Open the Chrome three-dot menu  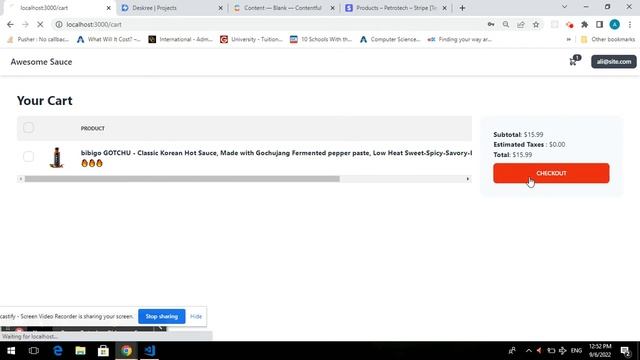pos(630,24)
